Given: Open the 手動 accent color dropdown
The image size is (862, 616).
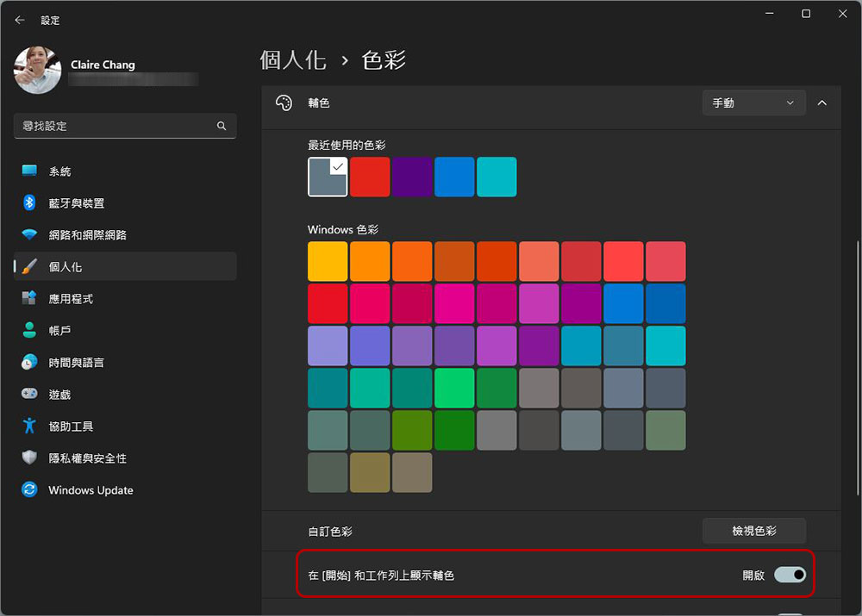Looking at the screenshot, I should click(x=753, y=103).
